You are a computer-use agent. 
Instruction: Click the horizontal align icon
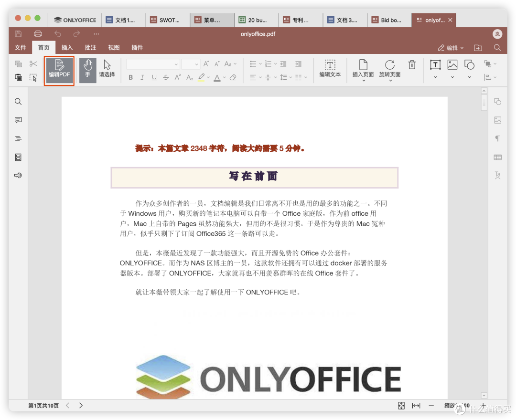(x=253, y=78)
